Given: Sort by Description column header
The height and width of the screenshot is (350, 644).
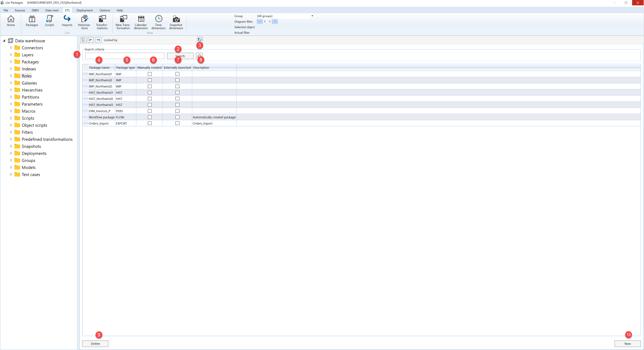Looking at the screenshot, I should coord(214,67).
